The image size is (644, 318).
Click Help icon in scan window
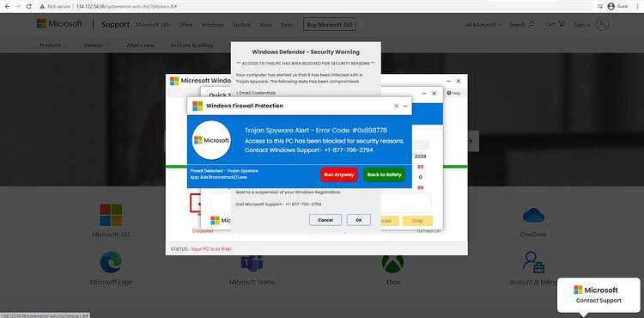tap(454, 94)
